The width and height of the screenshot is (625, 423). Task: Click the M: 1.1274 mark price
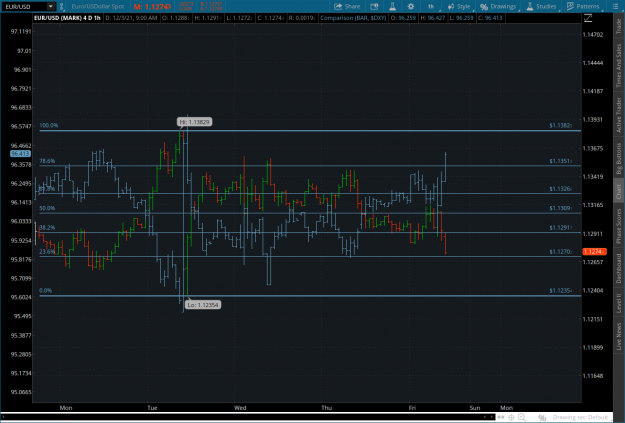(x=152, y=6)
